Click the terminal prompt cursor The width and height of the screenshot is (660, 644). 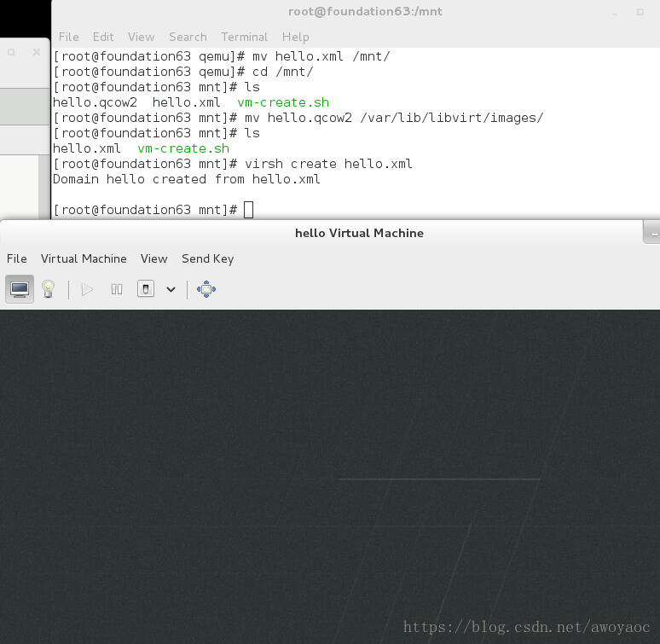248,210
